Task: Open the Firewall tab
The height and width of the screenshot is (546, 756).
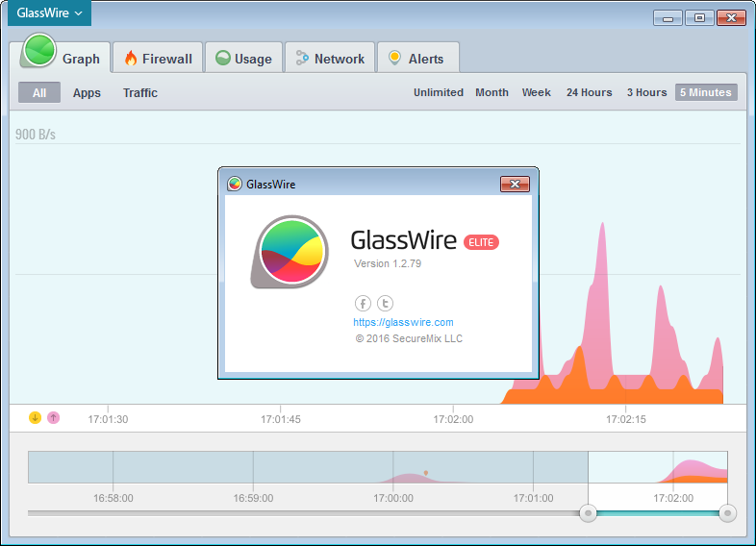Action: pyautogui.click(x=158, y=59)
